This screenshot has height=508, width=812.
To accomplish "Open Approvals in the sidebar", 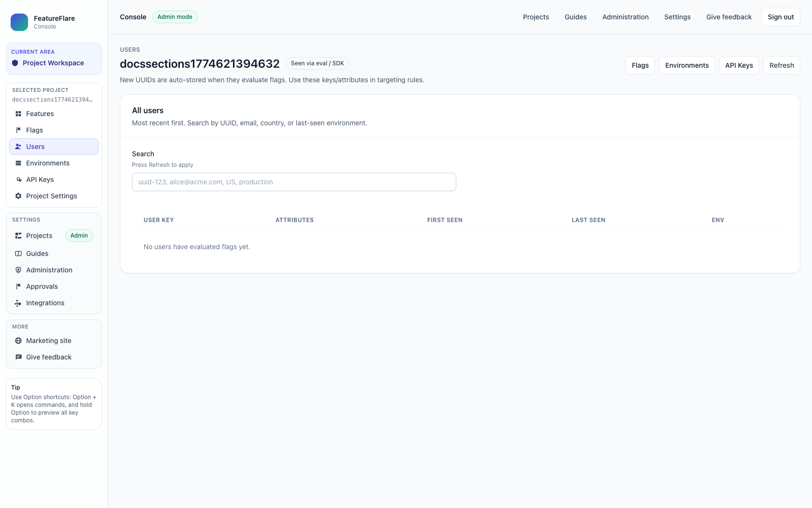I will pos(54,286).
